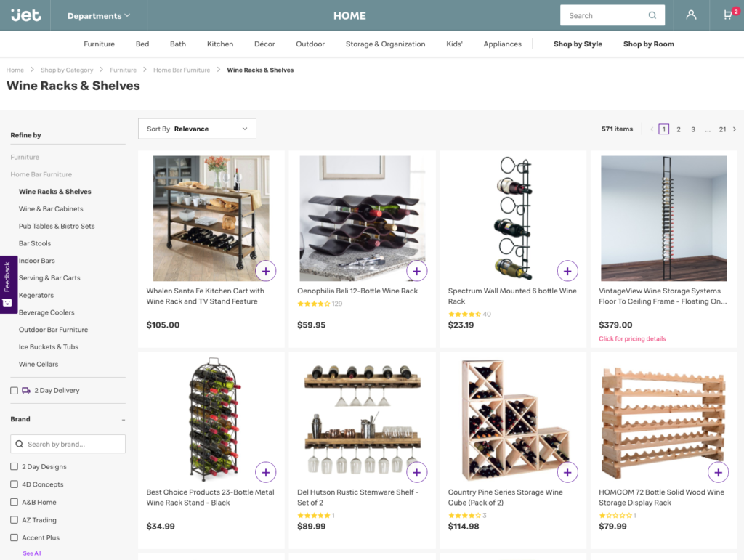The height and width of the screenshot is (560, 744).
Task: Go to results page 3
Action: coord(693,129)
